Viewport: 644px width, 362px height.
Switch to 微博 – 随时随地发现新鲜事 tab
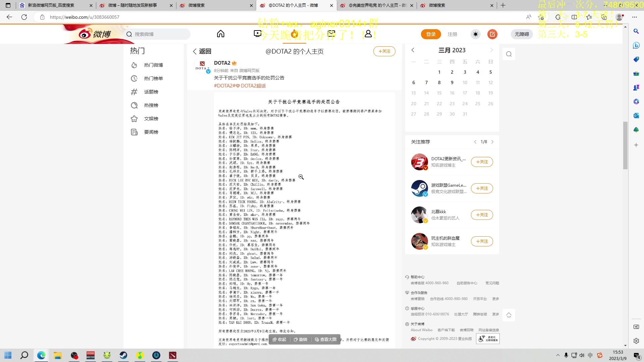[136, 5]
